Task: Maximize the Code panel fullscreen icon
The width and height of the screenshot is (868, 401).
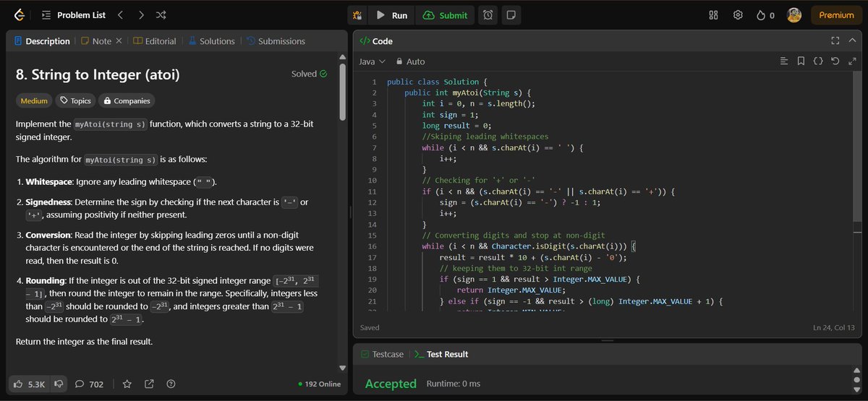Action: coord(835,41)
